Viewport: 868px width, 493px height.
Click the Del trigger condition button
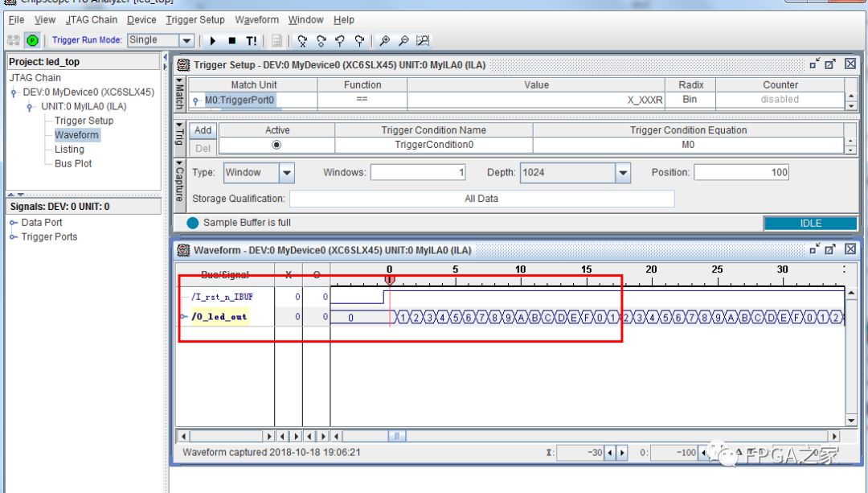pos(203,149)
